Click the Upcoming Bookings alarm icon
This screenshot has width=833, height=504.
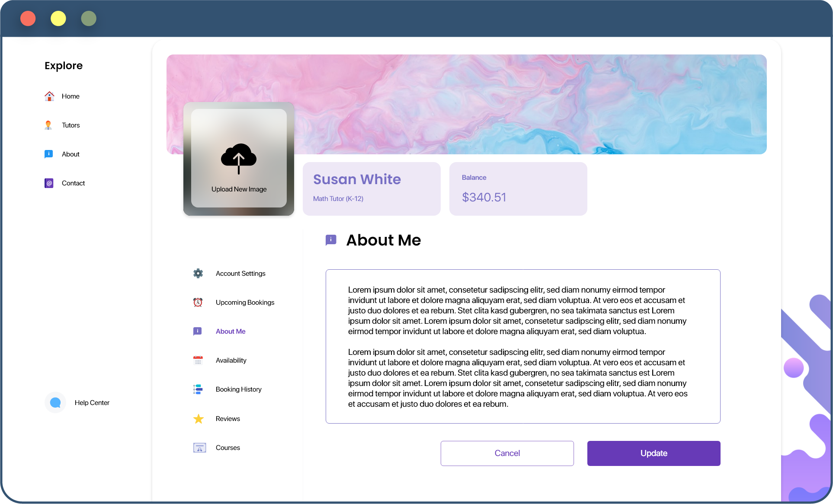point(198,303)
